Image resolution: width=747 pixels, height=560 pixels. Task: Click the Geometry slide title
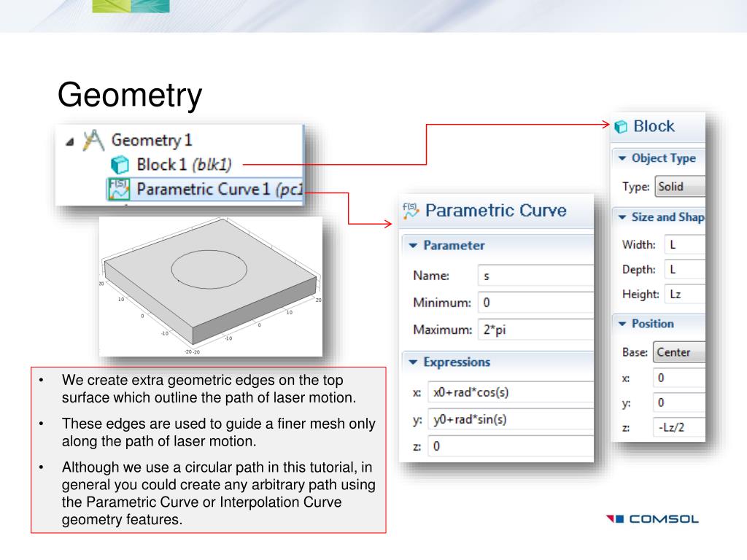pyautogui.click(x=130, y=96)
